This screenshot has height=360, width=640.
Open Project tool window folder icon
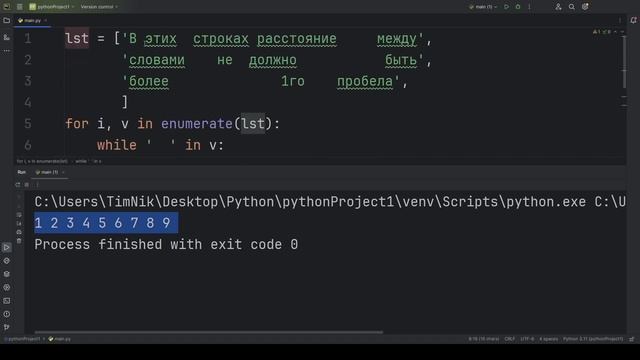tap(7, 20)
